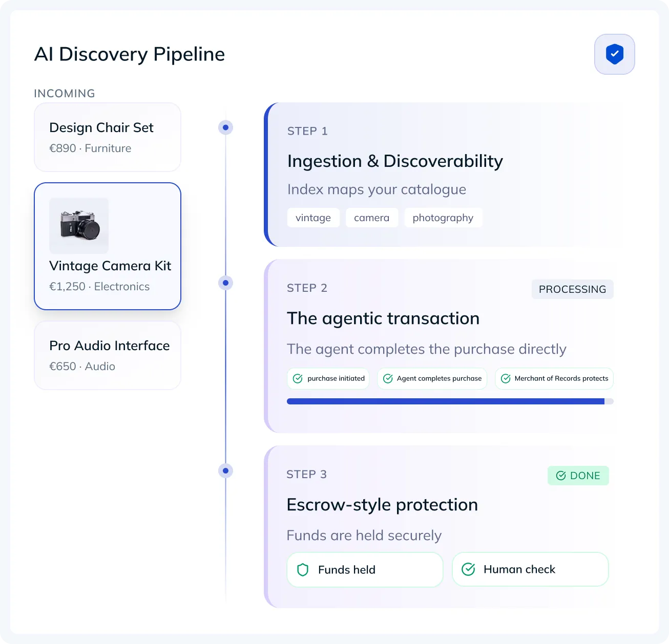Click the DONE badge label text
The image size is (669, 644).
pyautogui.click(x=585, y=476)
